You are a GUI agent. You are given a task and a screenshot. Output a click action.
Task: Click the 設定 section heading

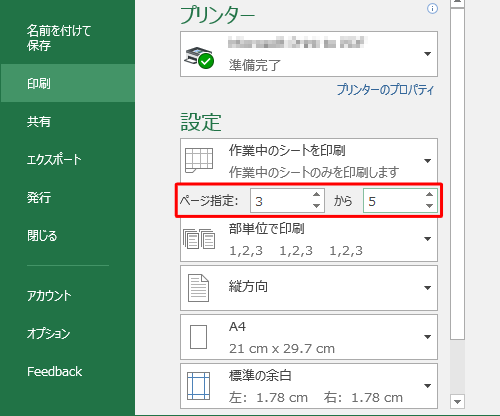[x=201, y=122]
